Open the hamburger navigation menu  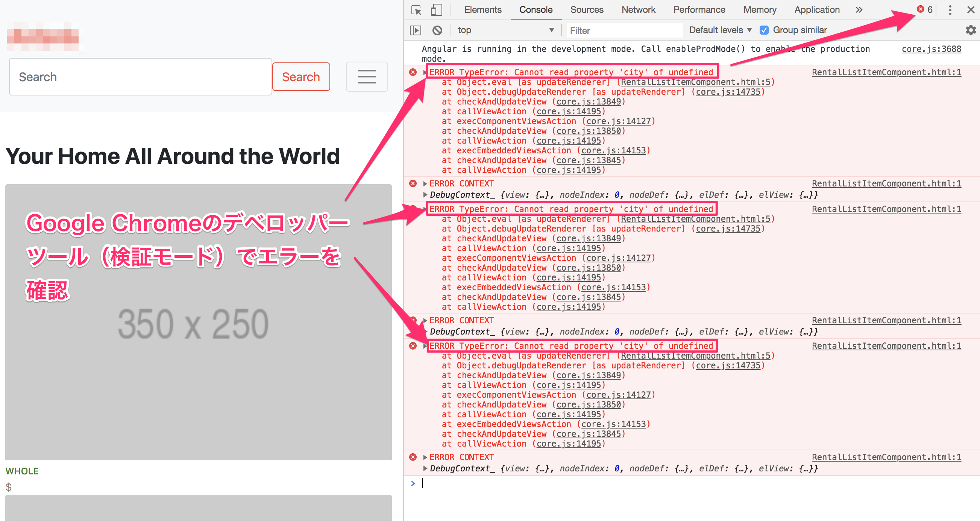point(367,76)
